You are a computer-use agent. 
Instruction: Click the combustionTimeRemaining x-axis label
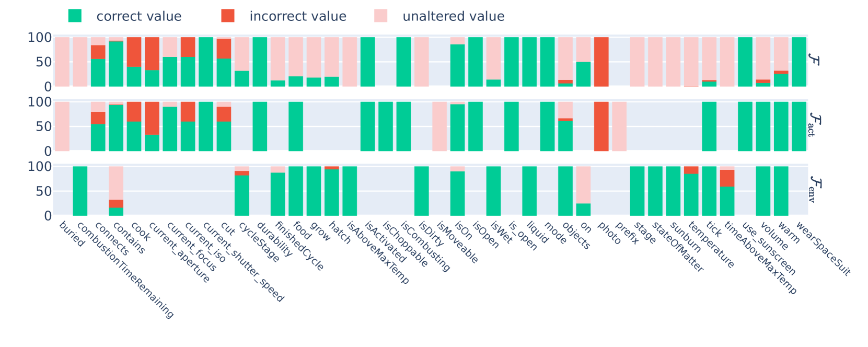125,270
